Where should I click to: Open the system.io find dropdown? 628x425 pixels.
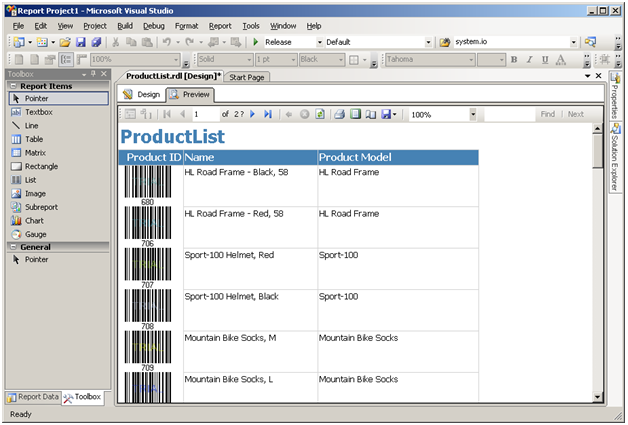[574, 42]
